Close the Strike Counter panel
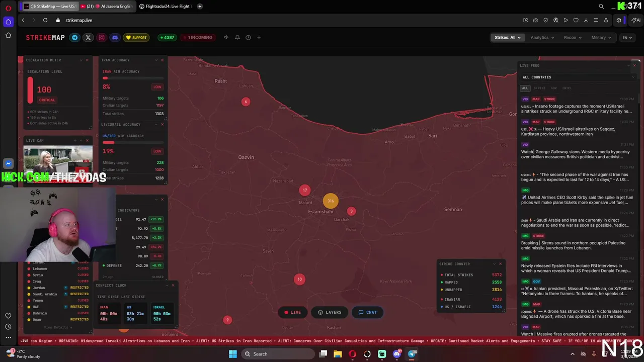 tap(500, 263)
